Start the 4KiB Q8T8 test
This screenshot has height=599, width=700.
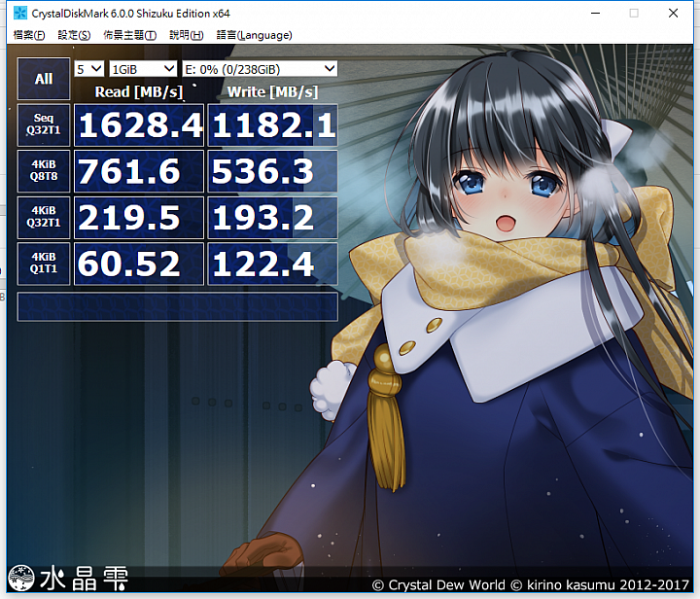(x=44, y=171)
